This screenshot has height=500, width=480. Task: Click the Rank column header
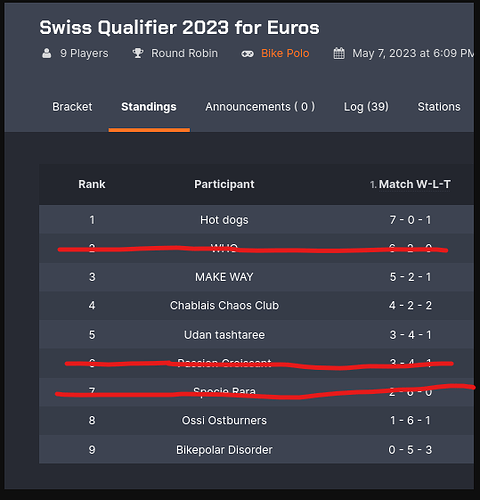(92, 184)
